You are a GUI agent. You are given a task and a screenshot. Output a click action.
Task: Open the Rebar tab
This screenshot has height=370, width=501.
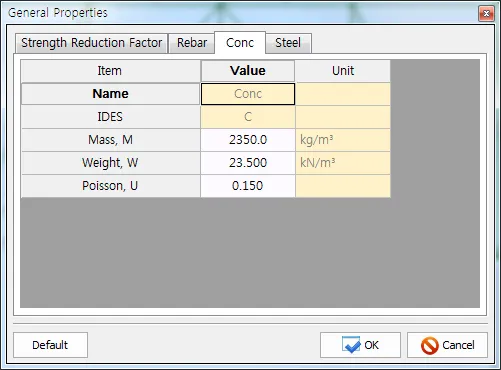tap(192, 43)
